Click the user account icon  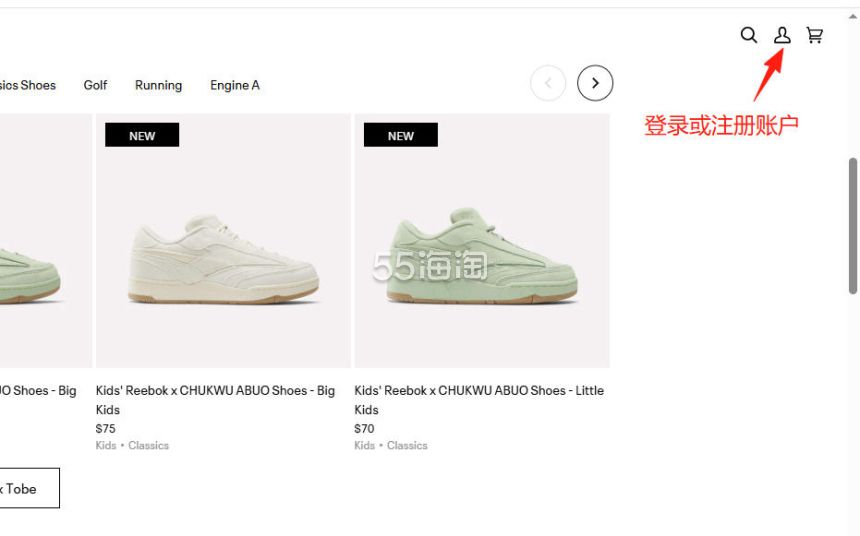[782, 35]
